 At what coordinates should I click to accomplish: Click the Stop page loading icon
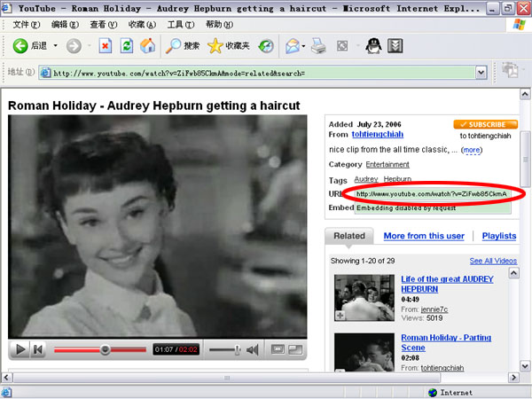click(x=106, y=46)
